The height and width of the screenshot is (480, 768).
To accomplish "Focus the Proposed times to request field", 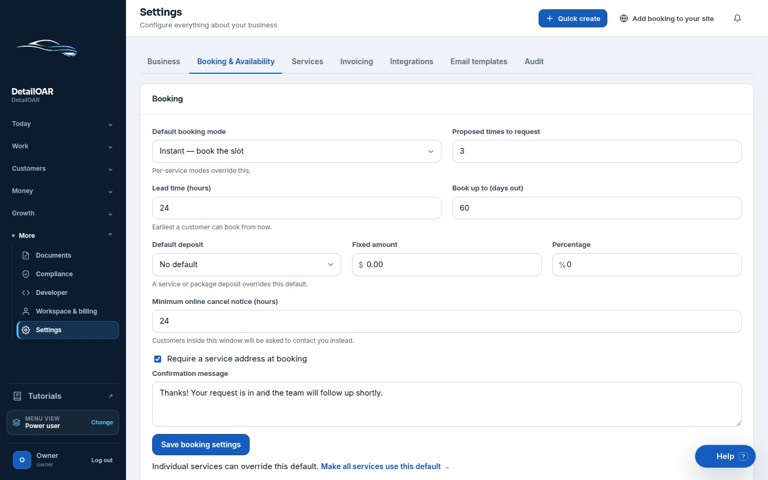I will point(597,151).
